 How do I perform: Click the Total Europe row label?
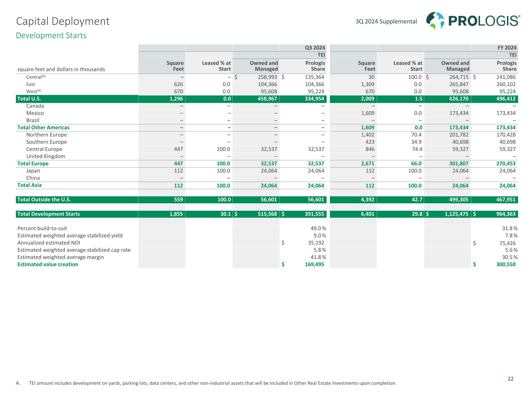33,164
